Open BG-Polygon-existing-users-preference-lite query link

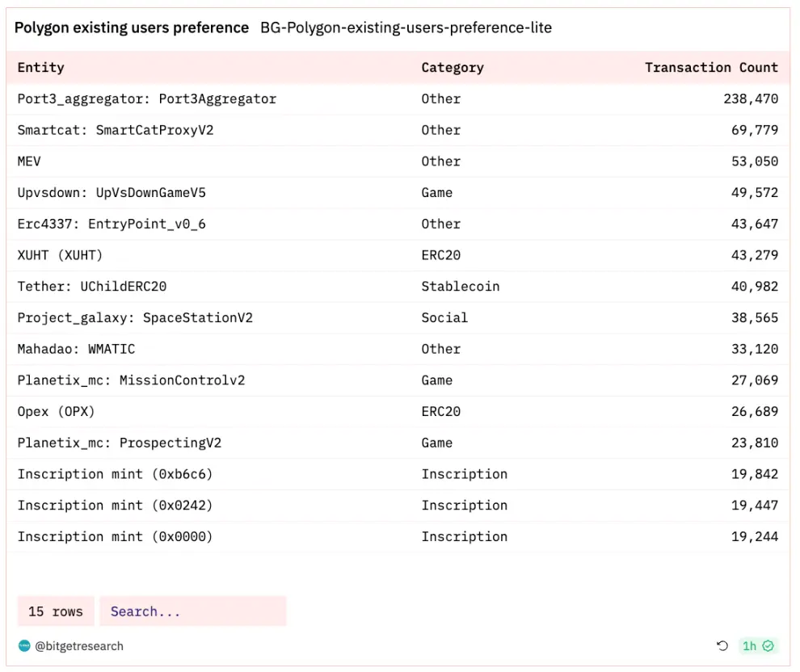406,27
